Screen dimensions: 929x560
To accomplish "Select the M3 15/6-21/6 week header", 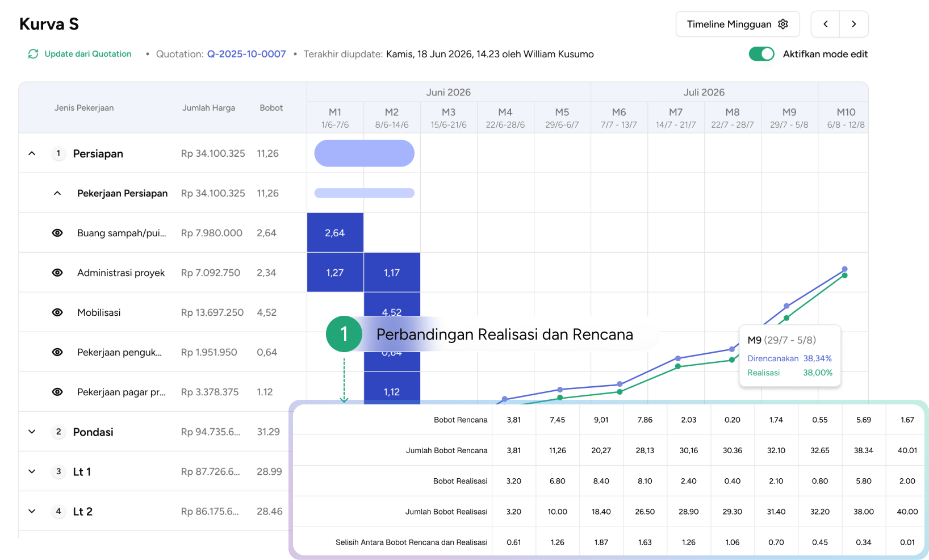I will coord(449,118).
